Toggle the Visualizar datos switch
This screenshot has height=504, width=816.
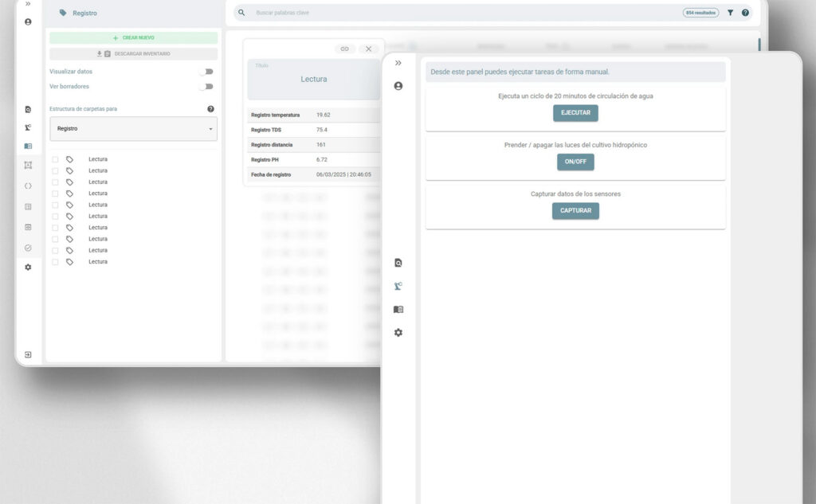207,72
